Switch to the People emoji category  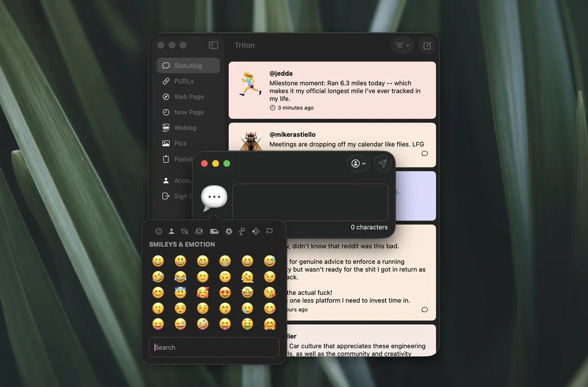coord(171,231)
